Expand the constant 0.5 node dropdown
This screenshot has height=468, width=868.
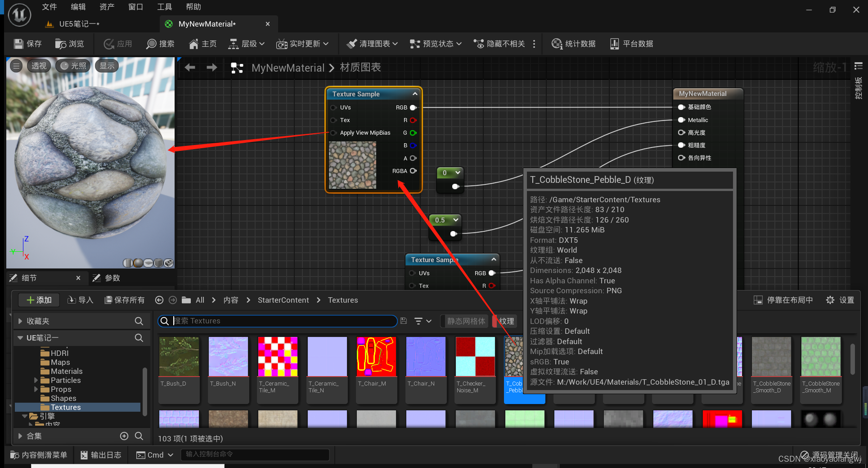coord(456,220)
